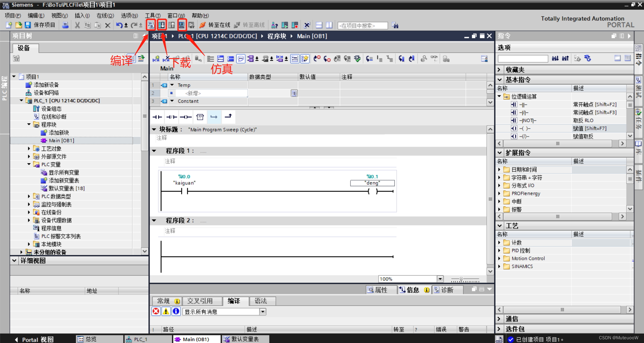
Task: Collapse Network 1 section
Action: 154,151
